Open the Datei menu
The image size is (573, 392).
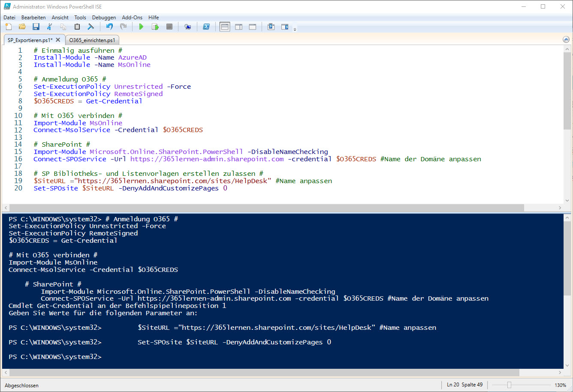9,18
